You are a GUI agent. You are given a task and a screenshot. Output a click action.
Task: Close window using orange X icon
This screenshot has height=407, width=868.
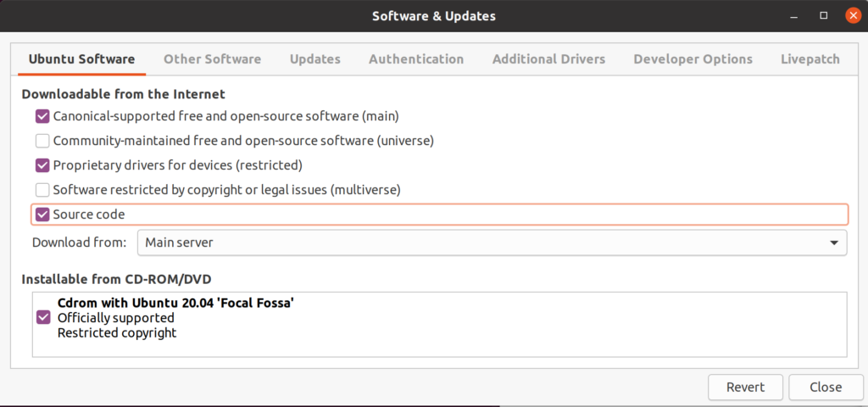pos(850,16)
